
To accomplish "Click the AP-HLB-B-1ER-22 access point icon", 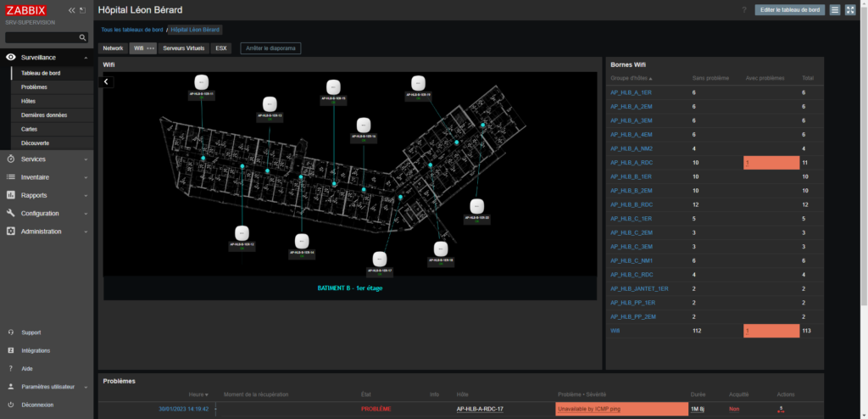I will (477, 206).
